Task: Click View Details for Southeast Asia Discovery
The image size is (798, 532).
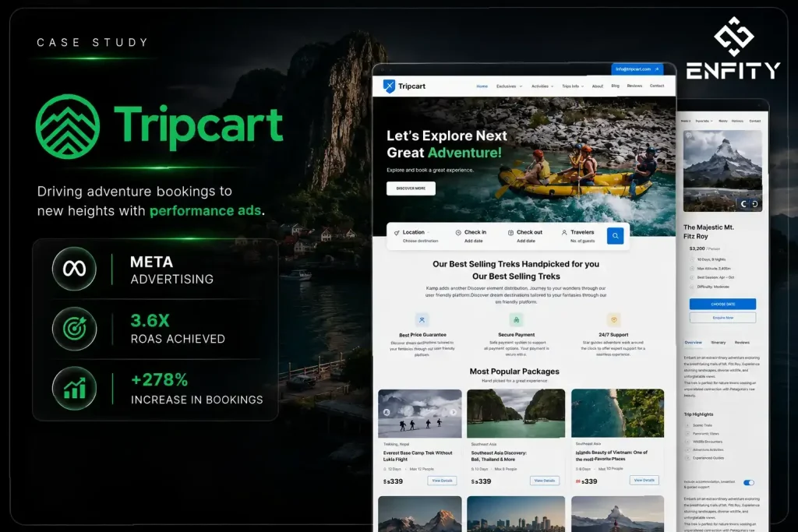Action: (545, 481)
